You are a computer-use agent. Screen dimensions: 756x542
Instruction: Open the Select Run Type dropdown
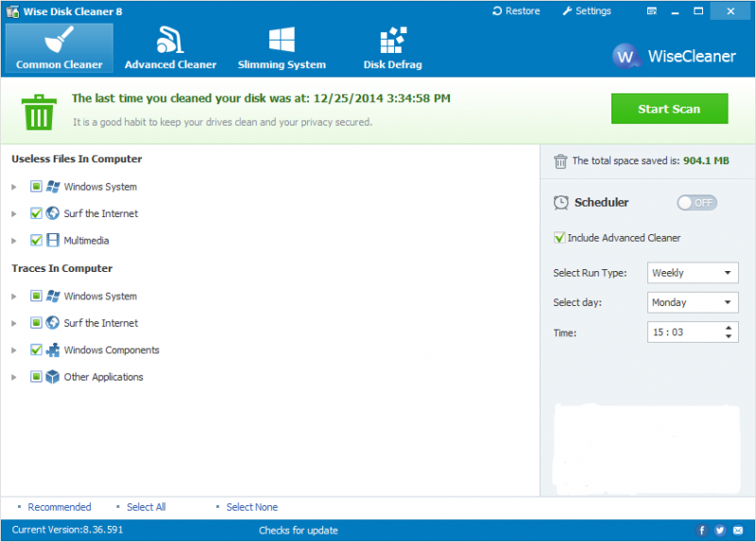tap(693, 273)
